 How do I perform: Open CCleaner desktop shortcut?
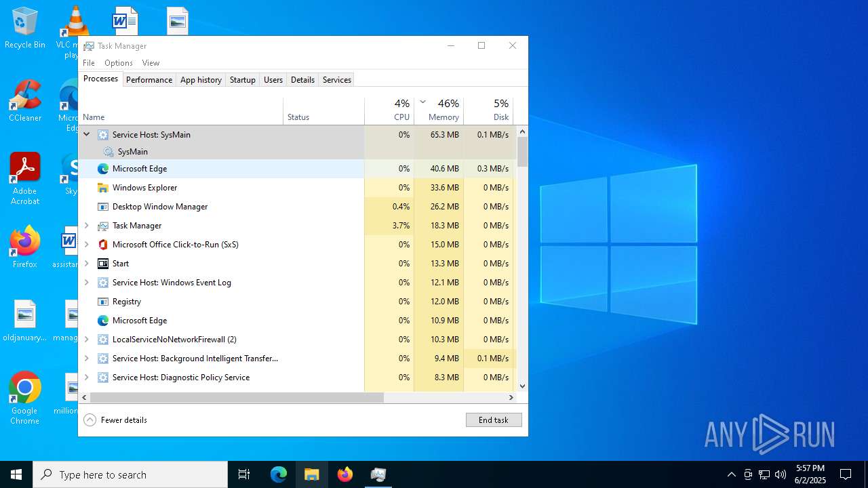[25, 101]
